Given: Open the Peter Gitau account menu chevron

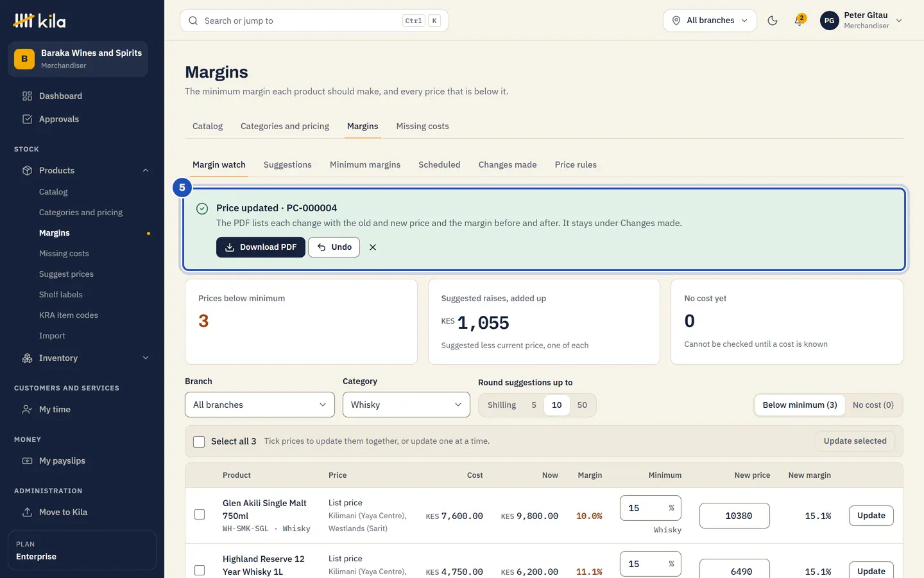Looking at the screenshot, I should click(899, 21).
